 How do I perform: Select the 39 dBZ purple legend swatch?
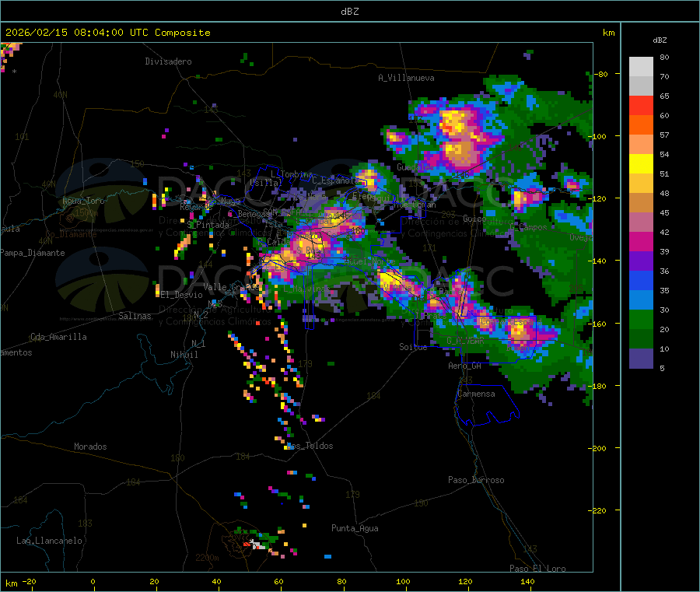point(641,261)
